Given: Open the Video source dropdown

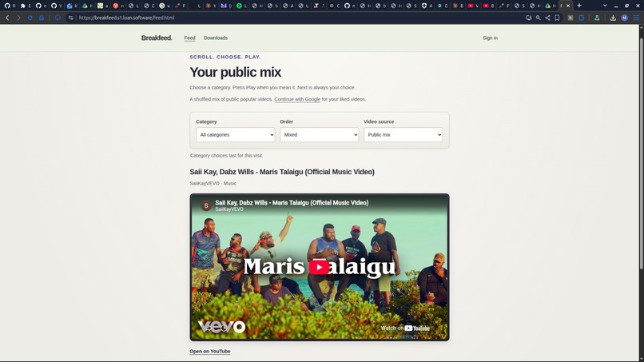Looking at the screenshot, I should [x=403, y=135].
